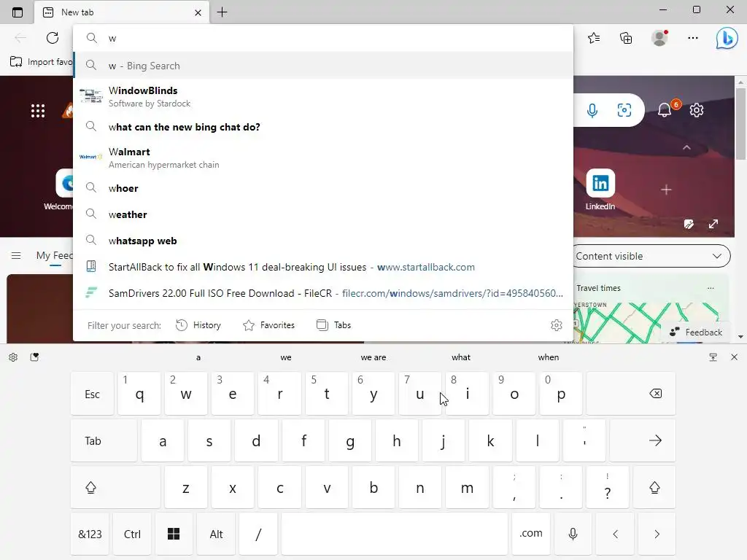This screenshot has width=747, height=560.
Task: Open the browser Settings and more menu
Action: tap(693, 38)
